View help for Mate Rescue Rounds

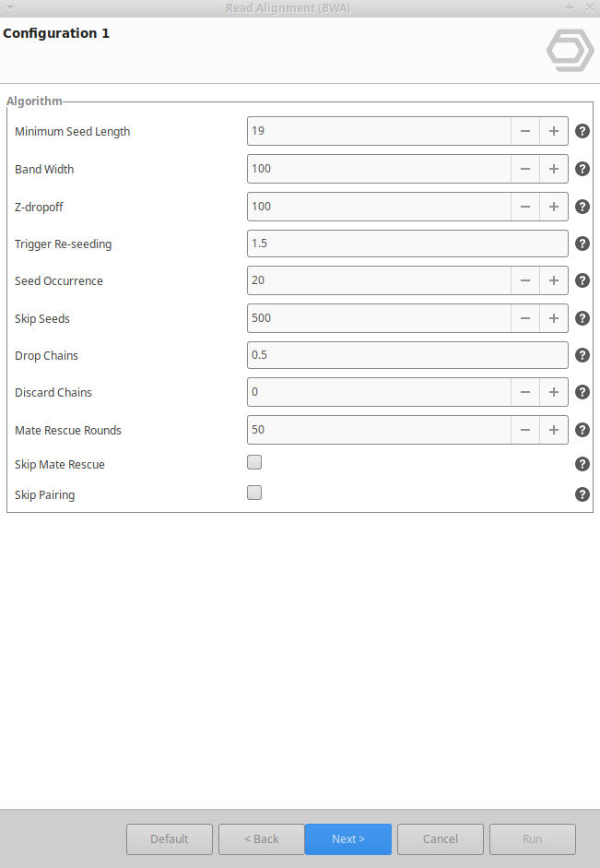582,430
